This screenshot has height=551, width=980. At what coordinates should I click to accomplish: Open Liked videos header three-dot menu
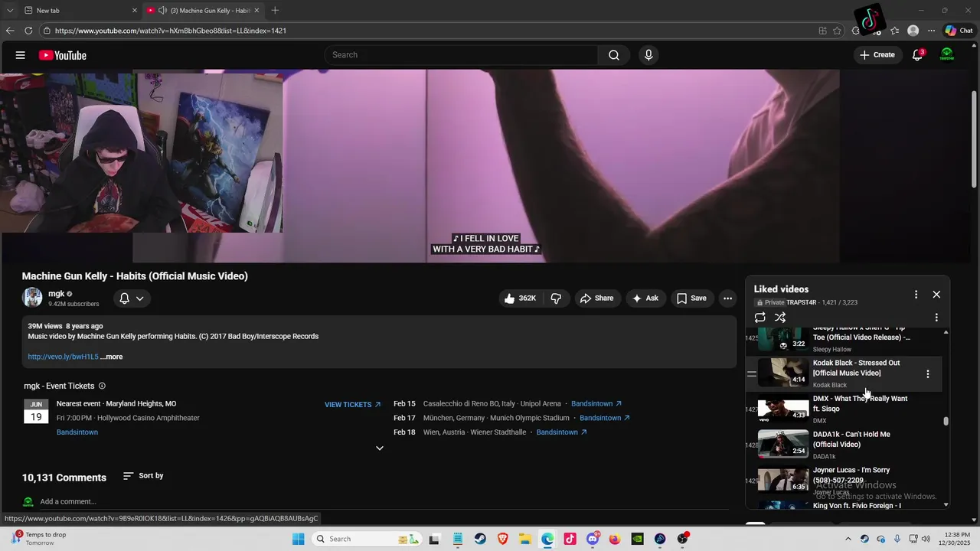coord(916,295)
